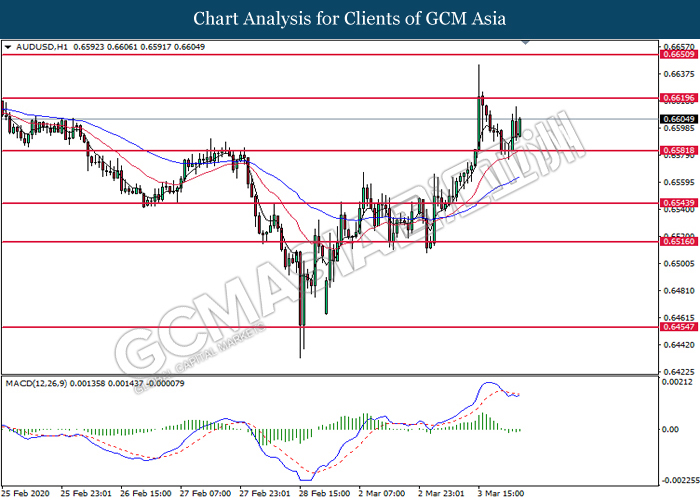Click the 0.64615 price scale value
Screen dimensions: 700x500
click(679, 318)
